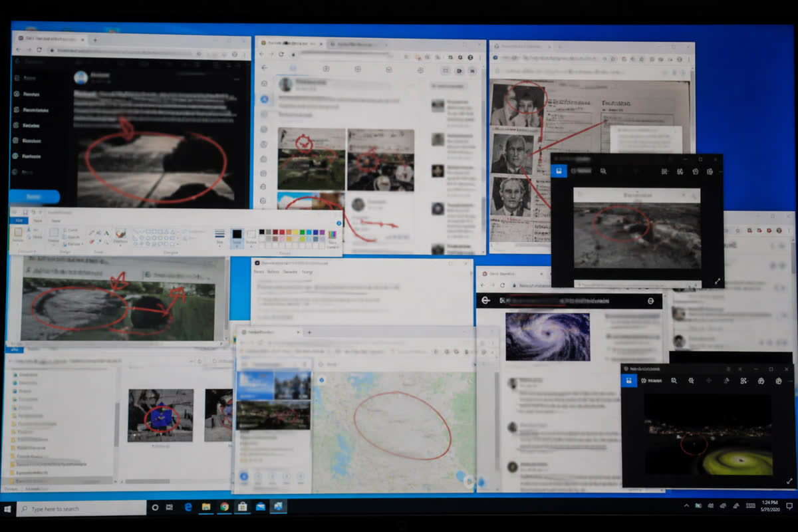Screen dimensions: 798x532
Task: Click round back icon on hurricane page bar
Action: (x=485, y=301)
